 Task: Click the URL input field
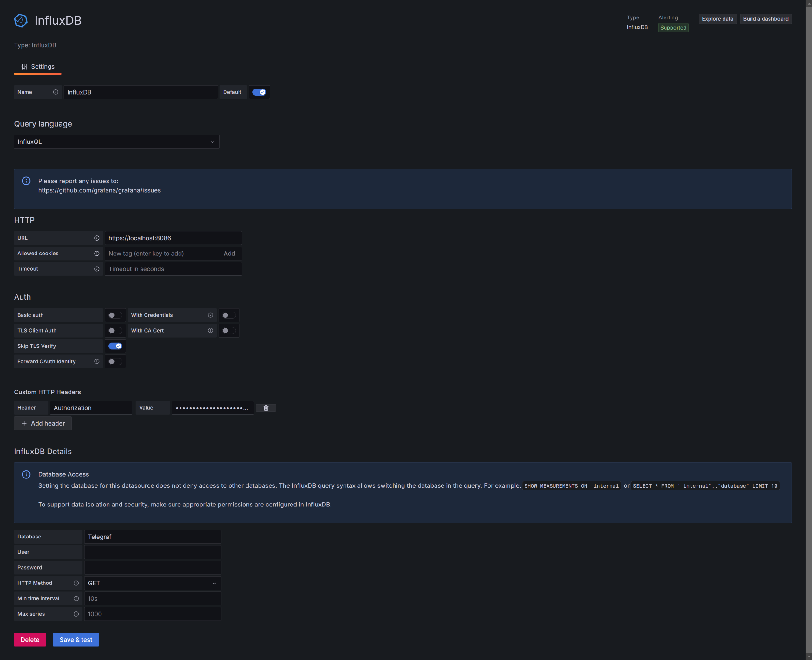pyautogui.click(x=173, y=238)
